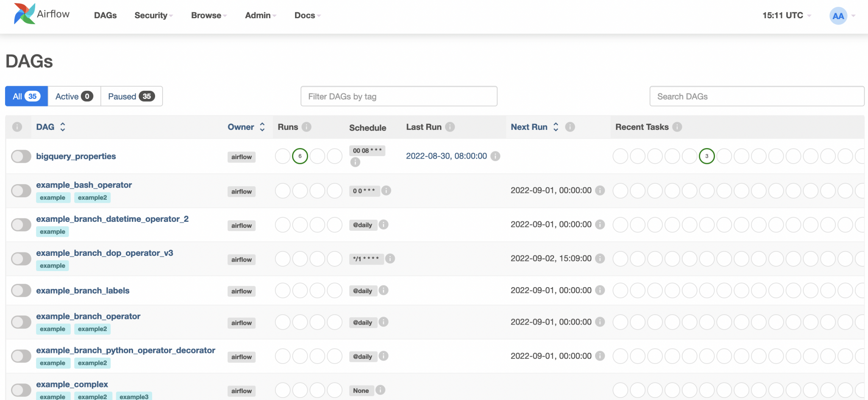Viewport: 868px width, 400px height.
Task: Expand the 15:11 UTC timezone dropdown
Action: (783, 15)
